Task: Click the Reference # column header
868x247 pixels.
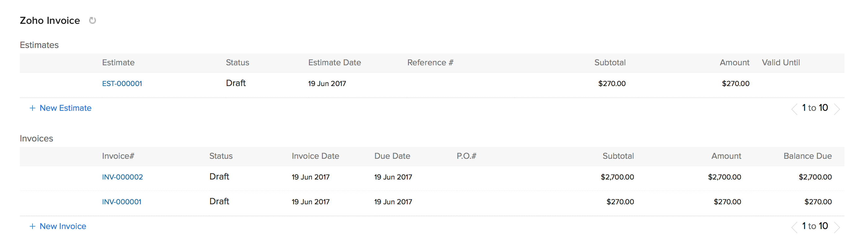Action: (x=430, y=63)
